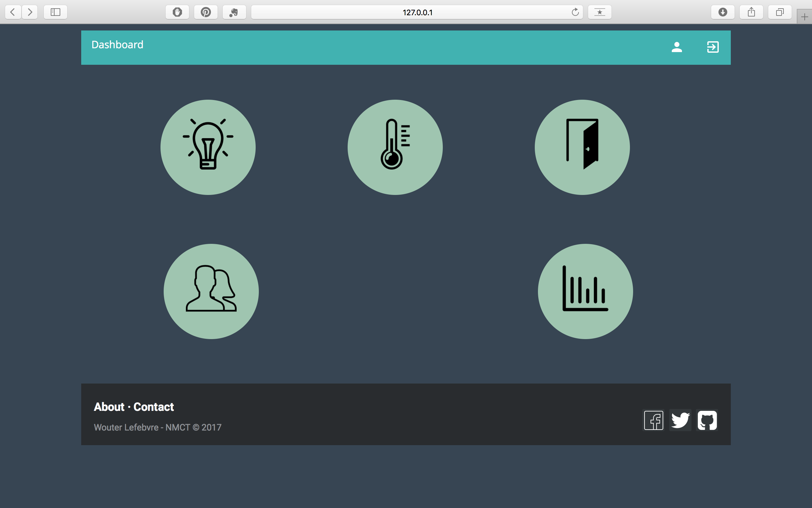Open the GitHub link in footer

coord(707,420)
